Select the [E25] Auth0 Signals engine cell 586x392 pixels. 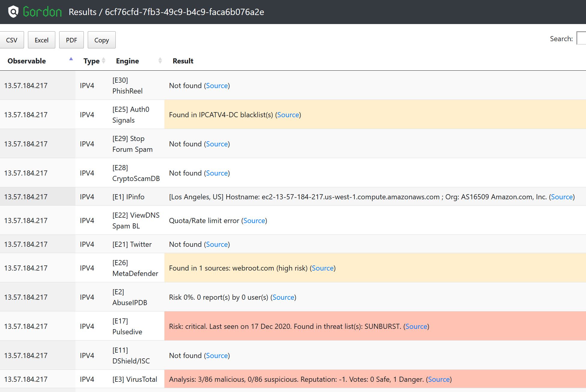pos(136,115)
